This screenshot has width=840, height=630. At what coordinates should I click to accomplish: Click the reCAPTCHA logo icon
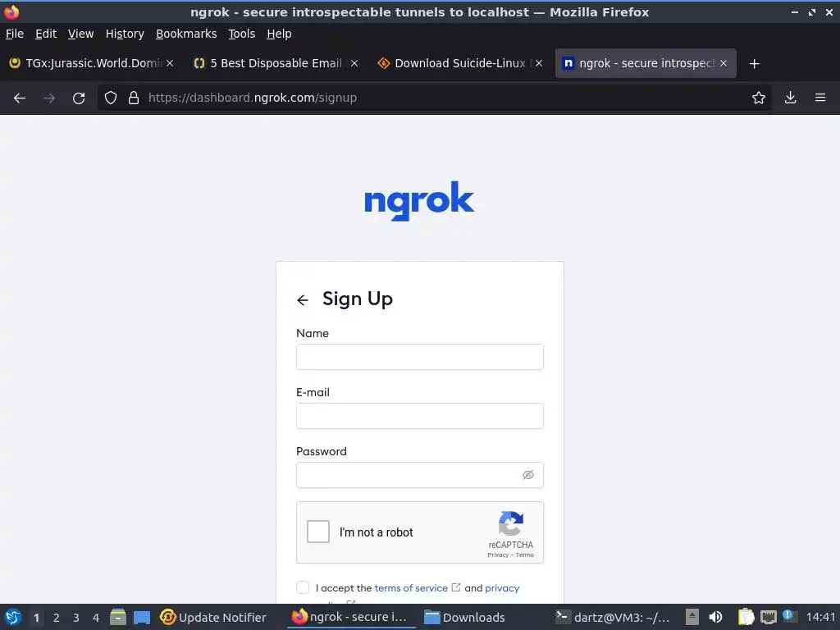click(x=510, y=523)
